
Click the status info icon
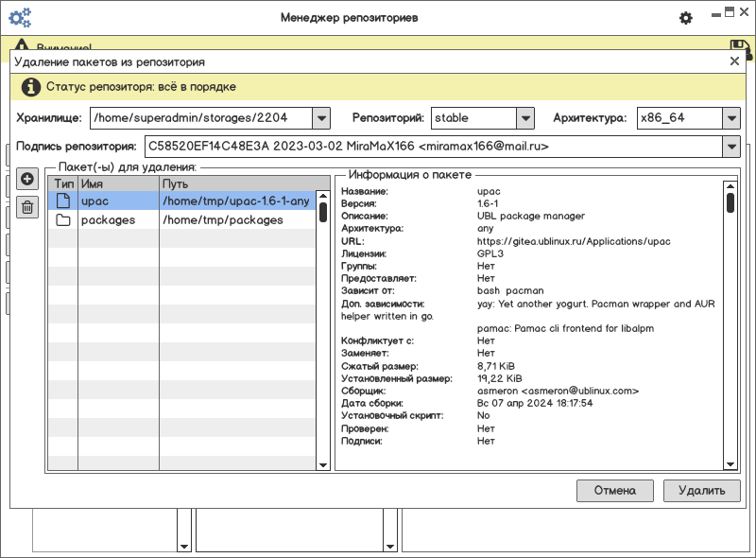tap(30, 87)
